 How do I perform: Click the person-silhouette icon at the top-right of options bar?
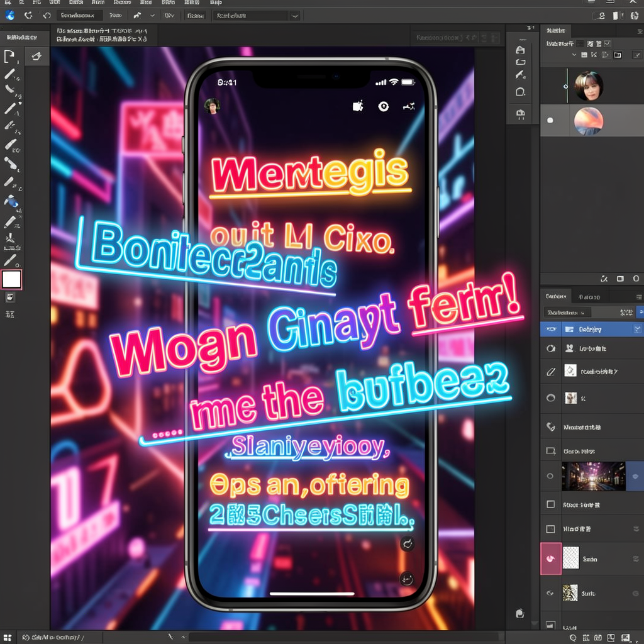tap(601, 16)
